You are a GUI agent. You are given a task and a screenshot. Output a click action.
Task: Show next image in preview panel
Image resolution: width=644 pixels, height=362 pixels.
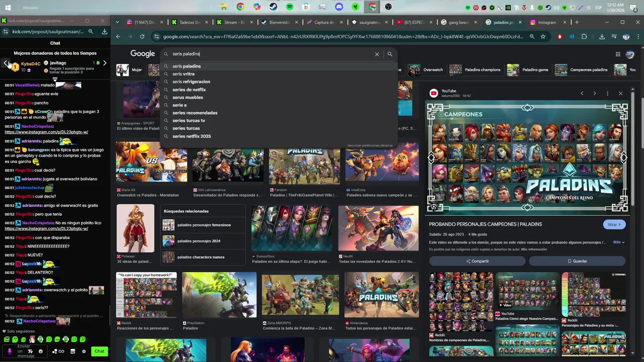click(x=594, y=94)
